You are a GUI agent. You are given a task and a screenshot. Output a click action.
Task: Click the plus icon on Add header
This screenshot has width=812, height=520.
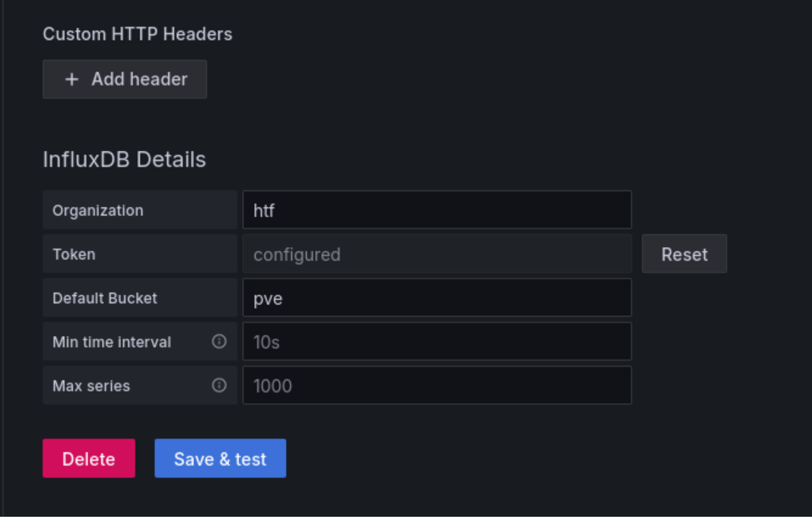pyautogui.click(x=72, y=80)
